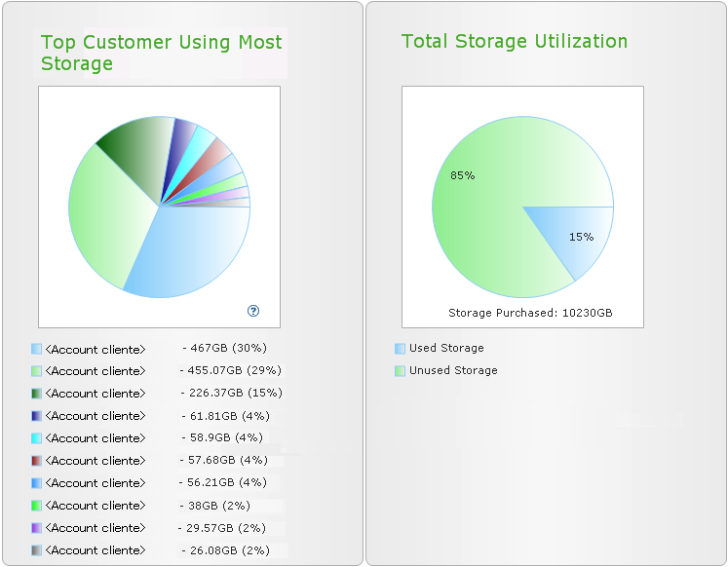The image size is (728, 567).
Task: Click the navy 61.81GB legend swatch
Action: coord(37,415)
